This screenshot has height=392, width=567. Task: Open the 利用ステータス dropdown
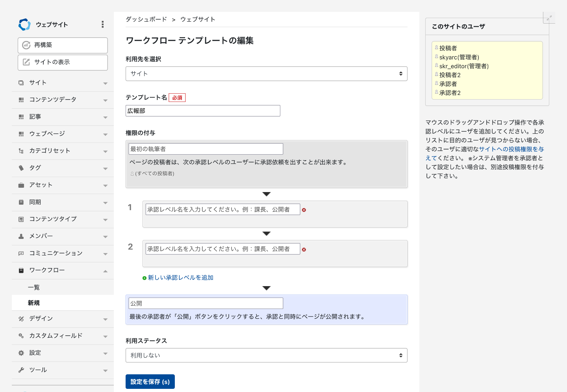[266, 355]
